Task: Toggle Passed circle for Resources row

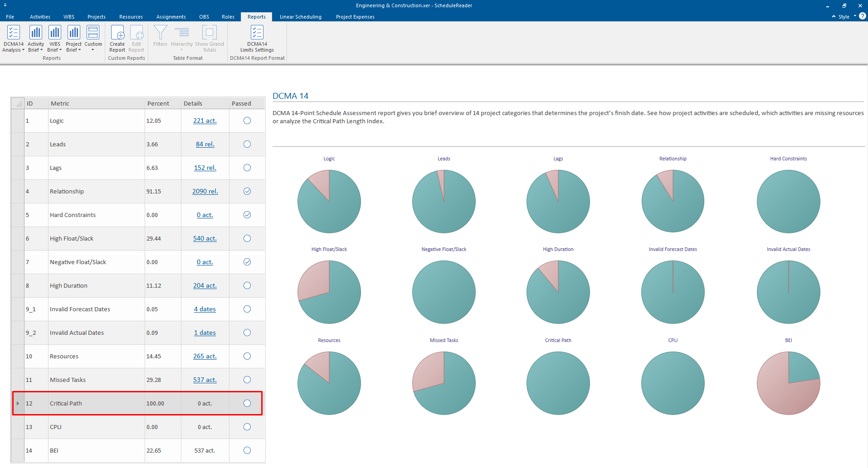Action: click(x=247, y=356)
